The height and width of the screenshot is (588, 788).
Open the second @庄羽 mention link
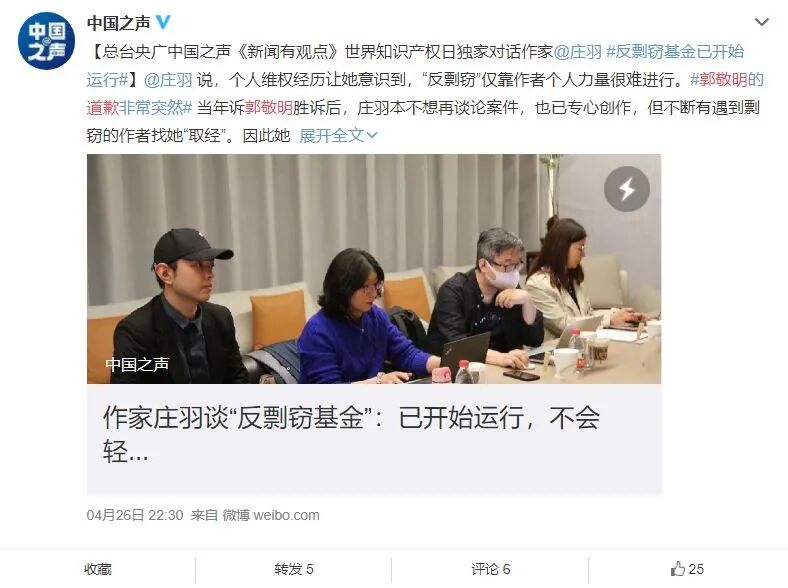tap(168, 79)
